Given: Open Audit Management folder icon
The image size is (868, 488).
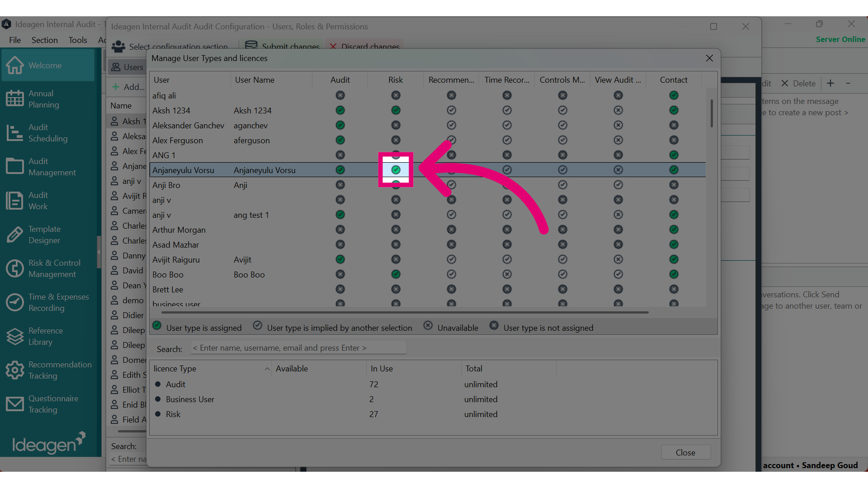Looking at the screenshot, I should (x=14, y=166).
